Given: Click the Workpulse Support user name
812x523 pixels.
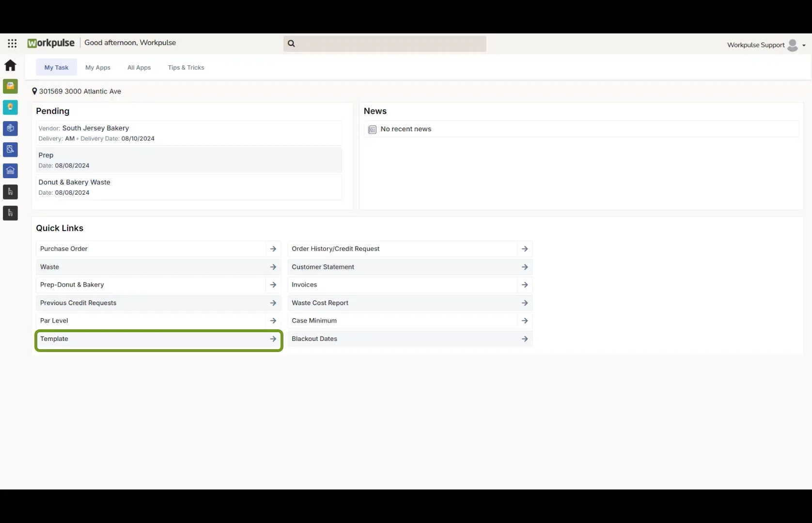Looking at the screenshot, I should tap(756, 45).
